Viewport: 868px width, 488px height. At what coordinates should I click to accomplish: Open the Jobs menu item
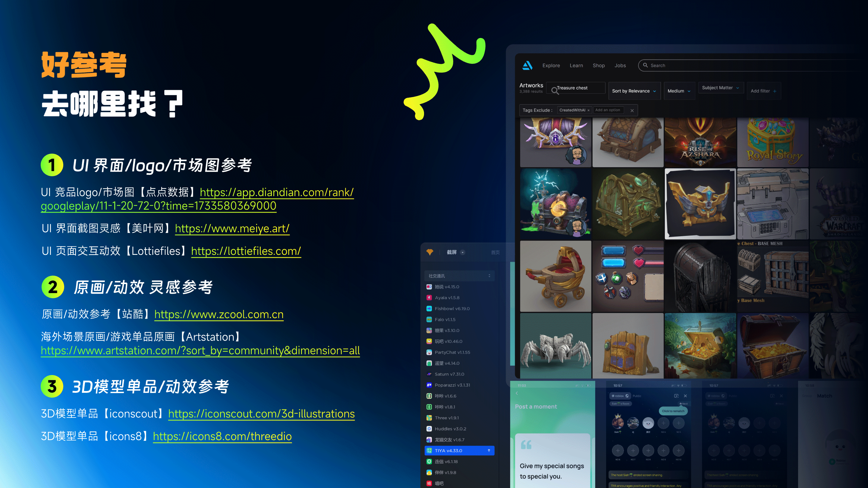click(x=620, y=65)
